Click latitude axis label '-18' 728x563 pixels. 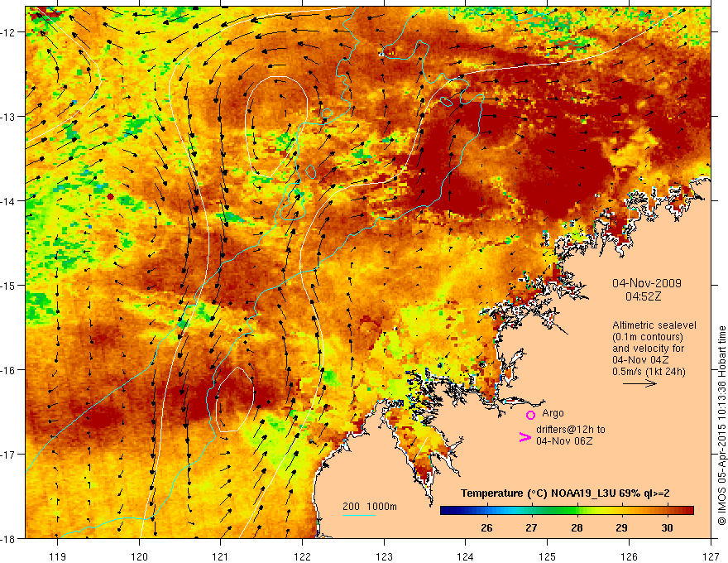pyautogui.click(x=8, y=538)
